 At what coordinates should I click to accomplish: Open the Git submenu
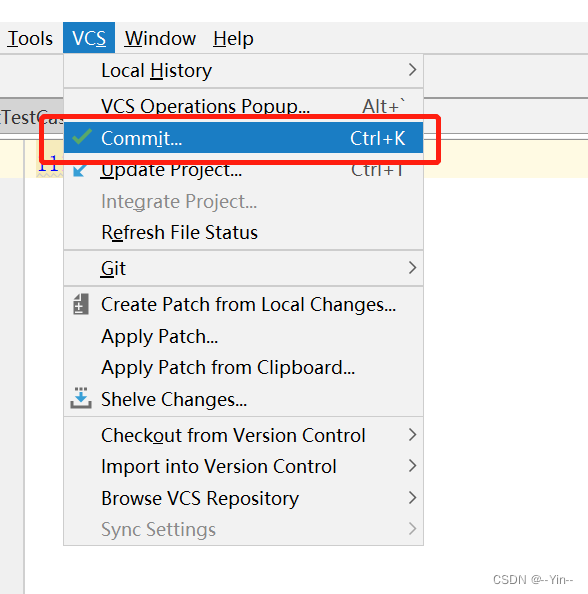[243, 268]
